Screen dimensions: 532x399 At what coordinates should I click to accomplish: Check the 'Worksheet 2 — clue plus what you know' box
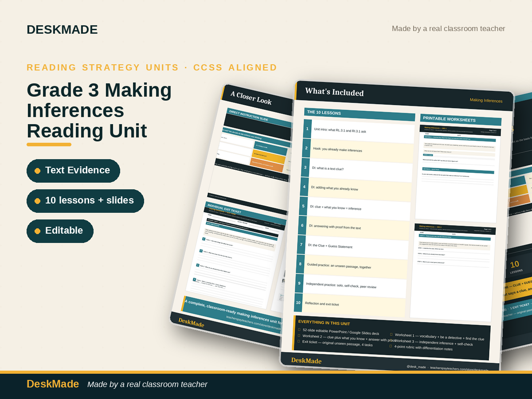click(299, 336)
